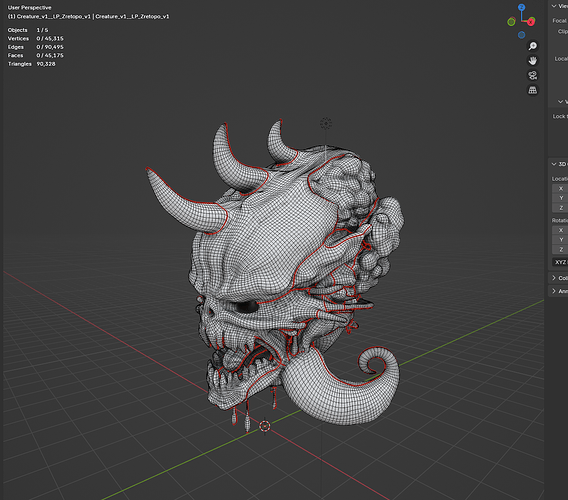Click the blue Z axis gizmo handle
Screen dimensions: 568x500
(x=521, y=7)
